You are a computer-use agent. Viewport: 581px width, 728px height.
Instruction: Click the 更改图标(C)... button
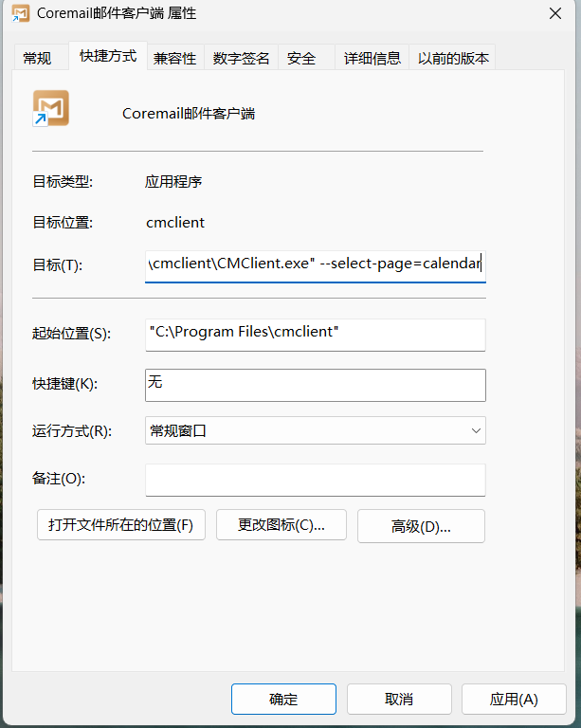tap(281, 525)
